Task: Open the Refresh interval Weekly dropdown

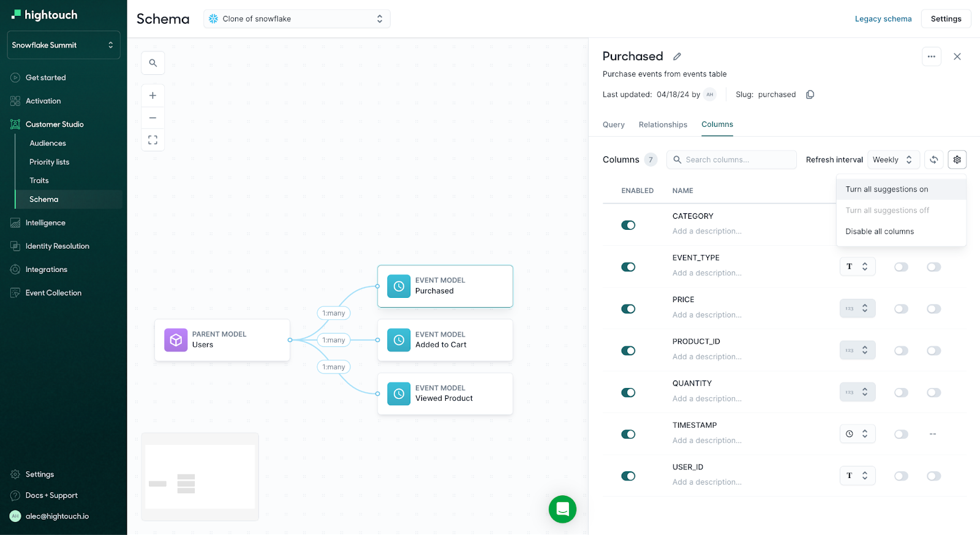Action: [893, 159]
